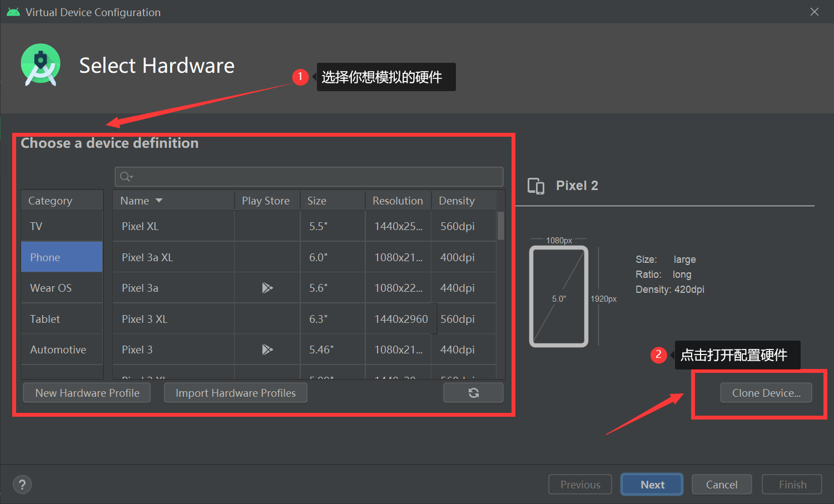The image size is (834, 504).
Task: Click the Android Studio logo in header
Action: click(41, 65)
